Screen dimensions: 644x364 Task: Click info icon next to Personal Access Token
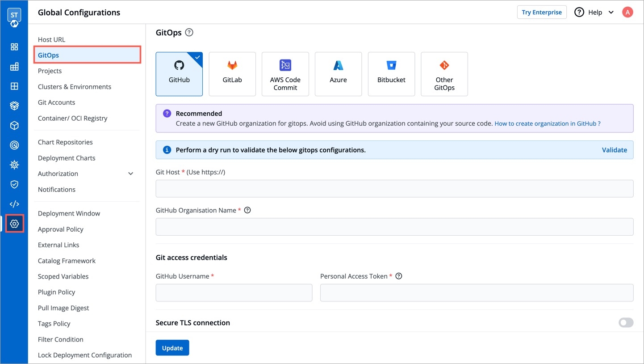(x=399, y=276)
